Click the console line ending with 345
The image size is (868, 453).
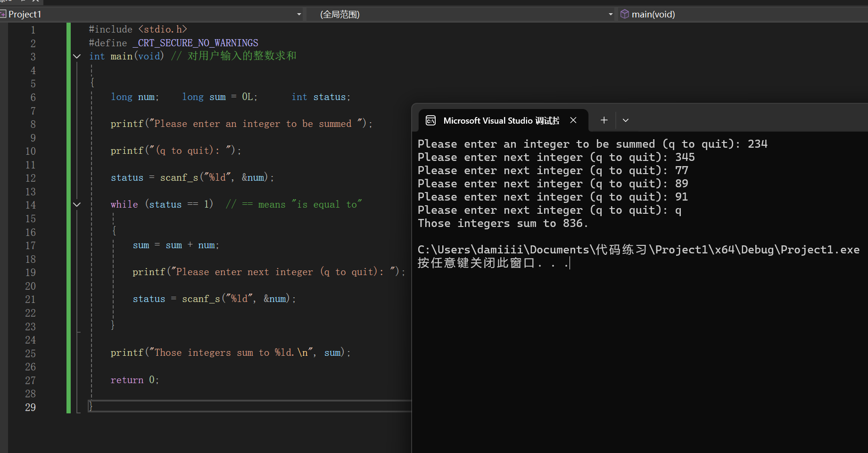556,157
